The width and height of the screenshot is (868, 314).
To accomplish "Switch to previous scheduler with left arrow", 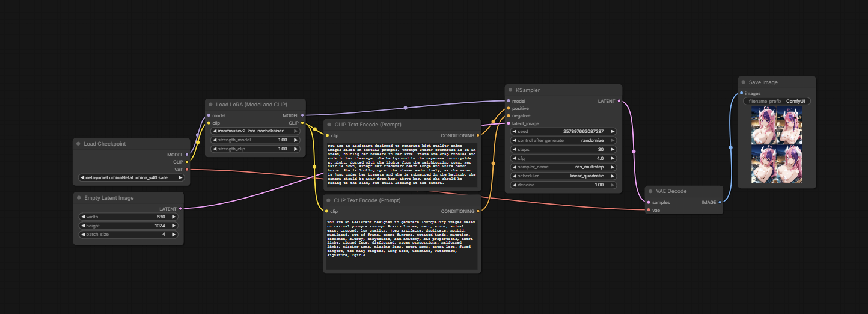I will point(515,176).
